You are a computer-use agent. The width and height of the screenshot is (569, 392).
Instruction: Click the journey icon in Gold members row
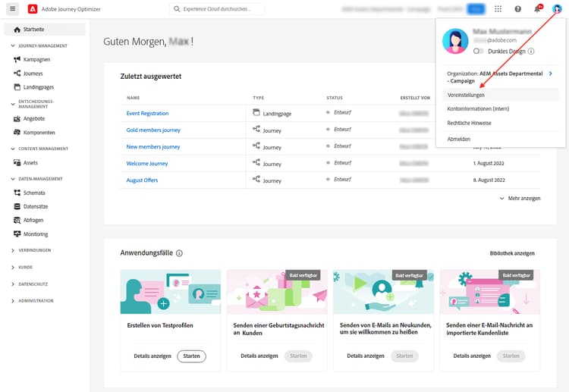point(256,129)
